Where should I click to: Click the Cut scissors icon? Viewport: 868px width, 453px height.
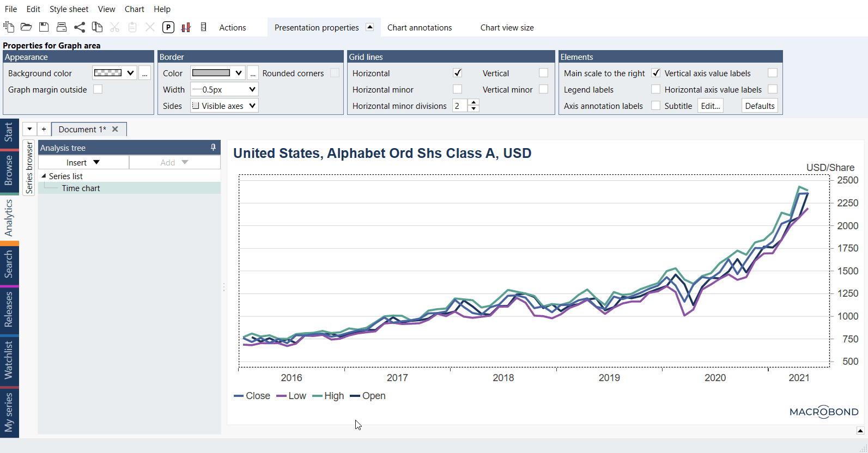(x=114, y=27)
